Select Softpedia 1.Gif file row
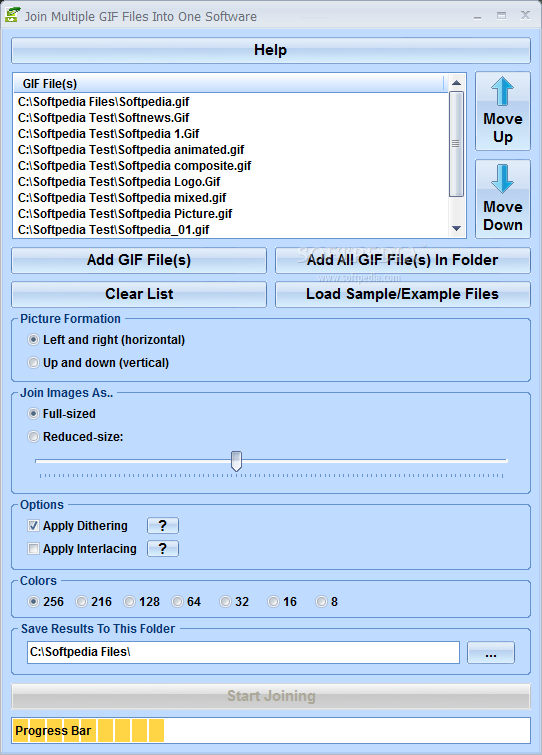Screen dimensions: 542x755 [x=231, y=134]
